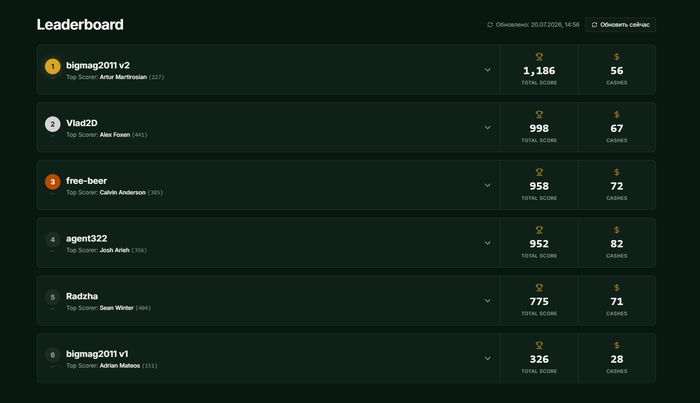Click the dollar icon for Vlad2D cashes
Image resolution: width=700 pixels, height=403 pixels.
coord(617,115)
